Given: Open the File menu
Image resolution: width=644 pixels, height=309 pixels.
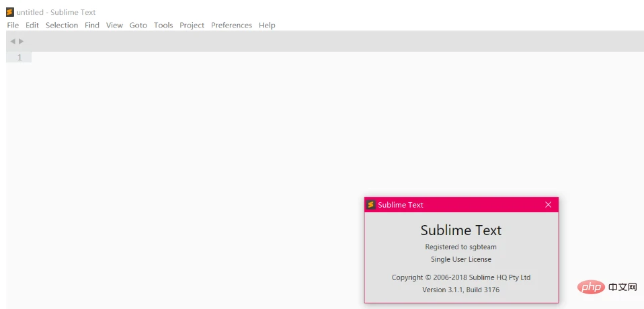Looking at the screenshot, I should (x=13, y=25).
